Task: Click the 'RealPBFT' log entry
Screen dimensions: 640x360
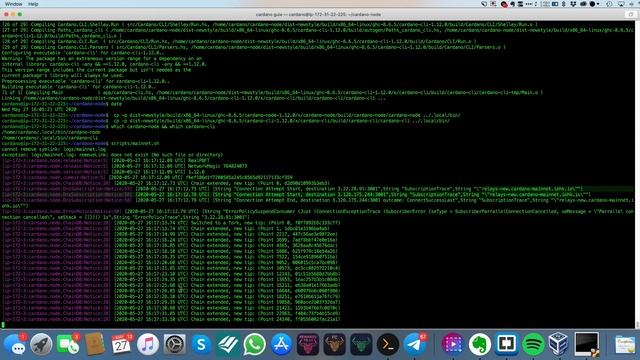Action: coord(198,160)
